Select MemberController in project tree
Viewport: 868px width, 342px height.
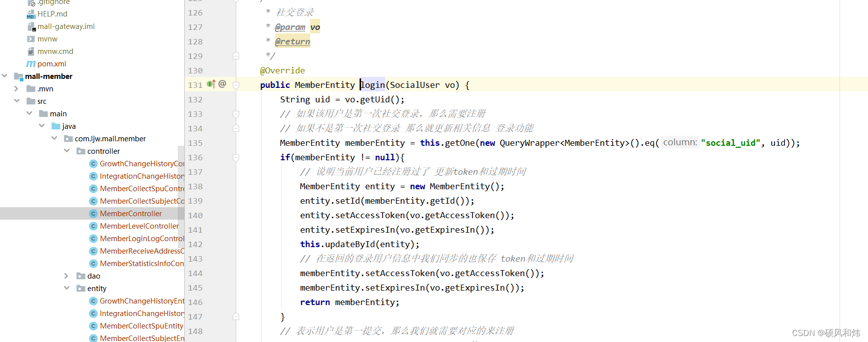pyautogui.click(x=131, y=214)
